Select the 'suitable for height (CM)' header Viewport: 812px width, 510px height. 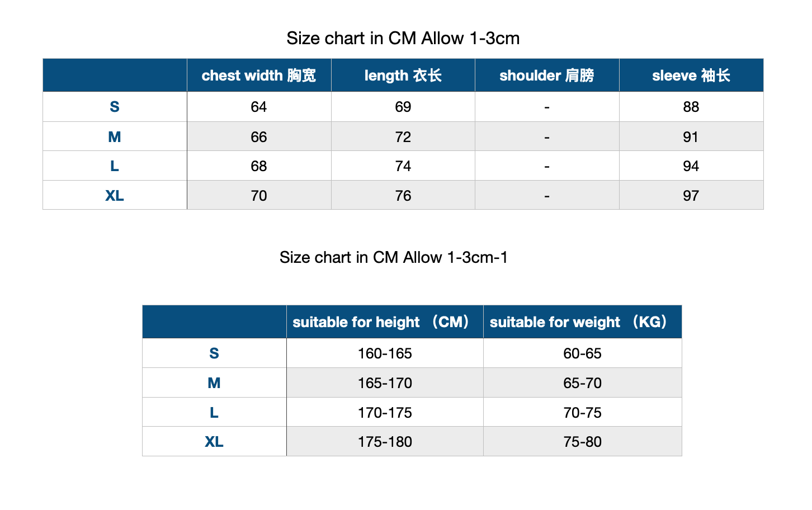pos(385,322)
